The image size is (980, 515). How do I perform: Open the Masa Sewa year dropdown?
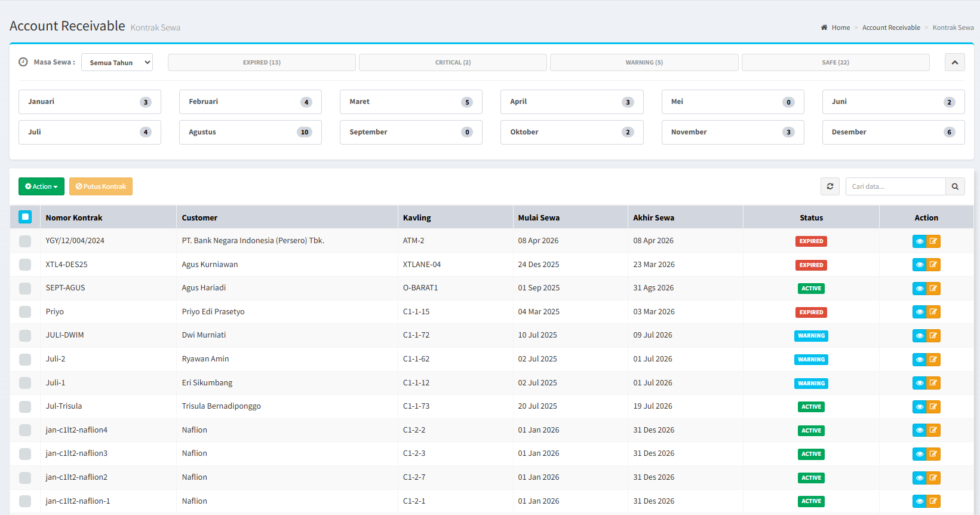(x=117, y=62)
